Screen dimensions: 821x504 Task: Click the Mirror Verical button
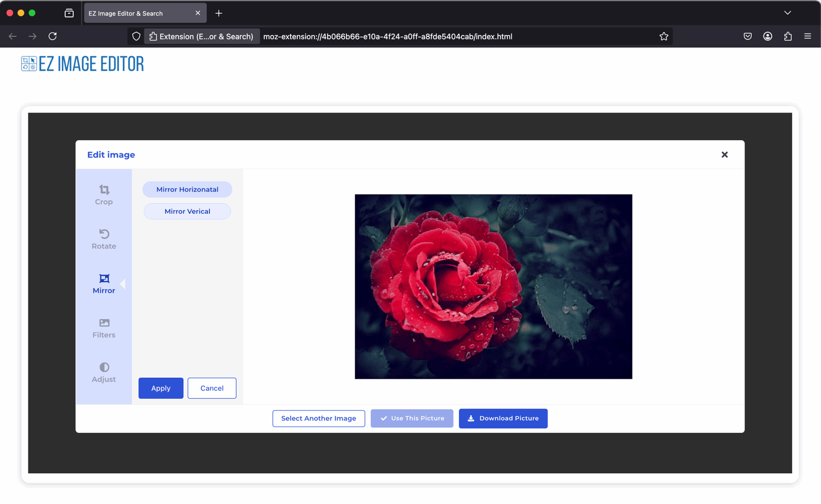coord(187,211)
